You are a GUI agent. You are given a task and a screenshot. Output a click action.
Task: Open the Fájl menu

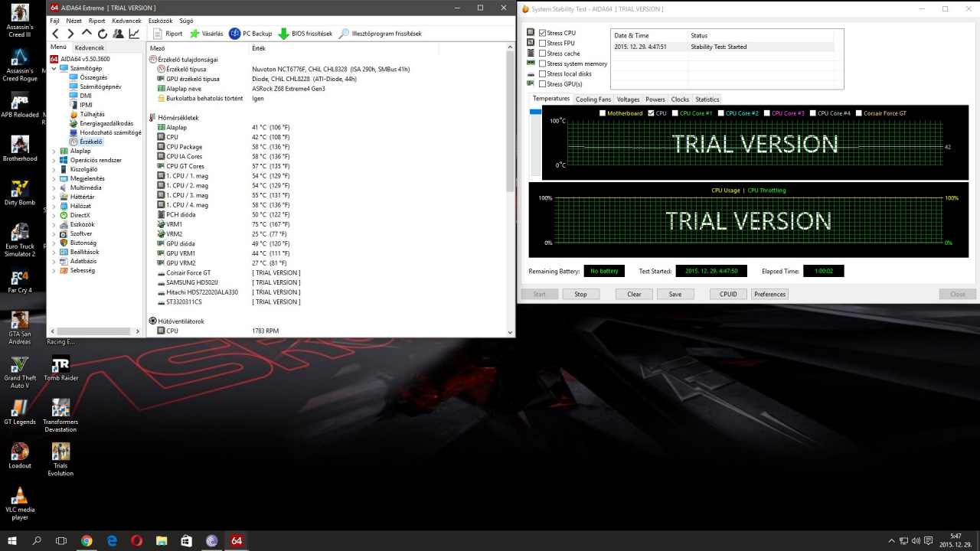(54, 21)
